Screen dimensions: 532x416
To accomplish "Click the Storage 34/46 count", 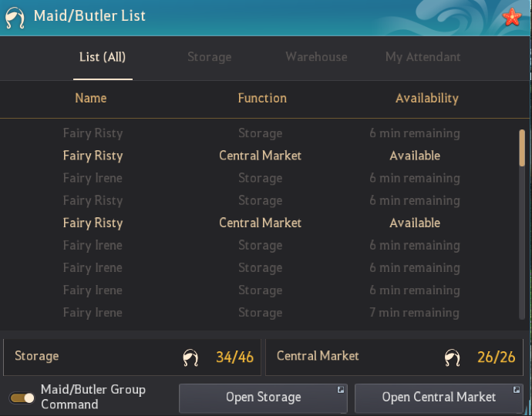I will [x=235, y=357].
